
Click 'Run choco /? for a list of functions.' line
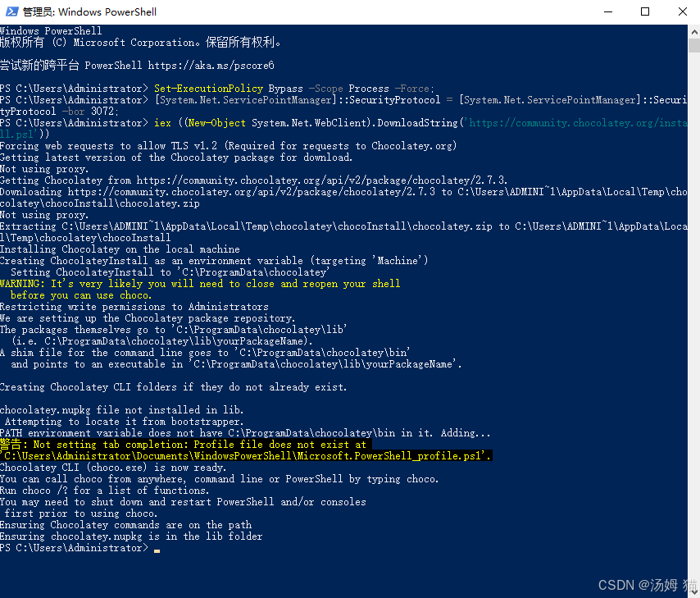pyautogui.click(x=104, y=491)
